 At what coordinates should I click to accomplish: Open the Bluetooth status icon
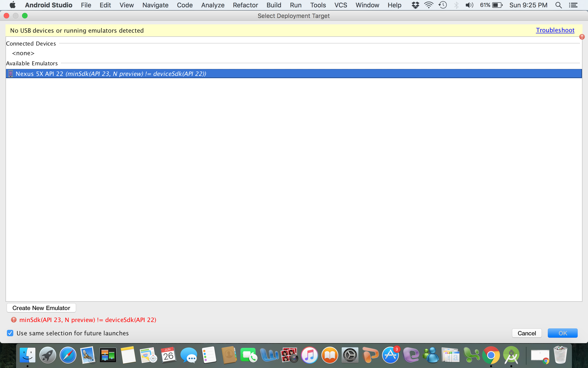pyautogui.click(x=456, y=5)
